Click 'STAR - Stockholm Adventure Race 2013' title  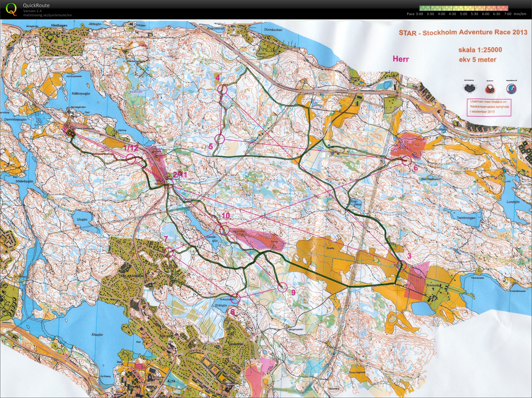[x=463, y=32]
